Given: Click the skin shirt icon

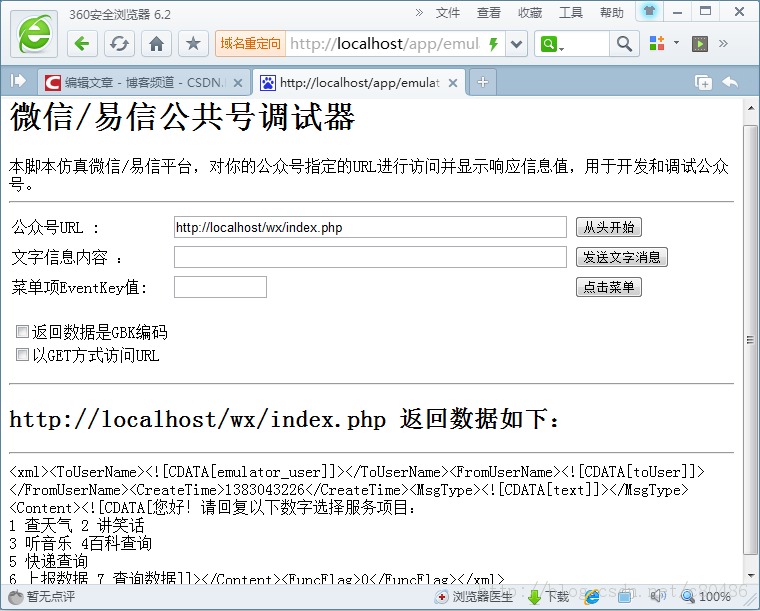Looking at the screenshot, I should 649,11.
